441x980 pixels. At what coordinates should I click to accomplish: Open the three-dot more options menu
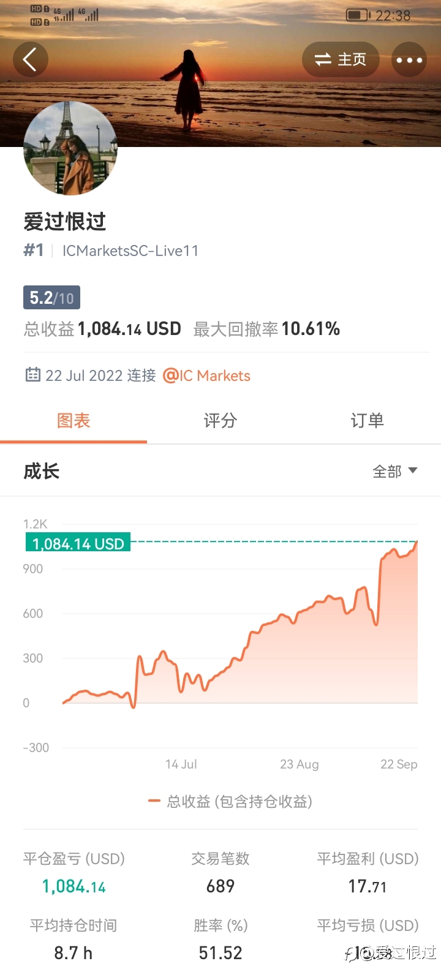click(x=409, y=59)
